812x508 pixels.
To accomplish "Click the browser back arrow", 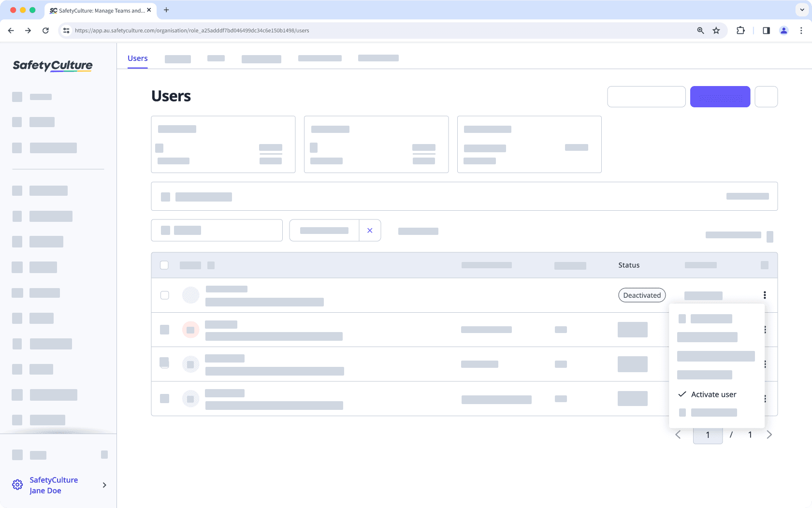I will point(11,30).
